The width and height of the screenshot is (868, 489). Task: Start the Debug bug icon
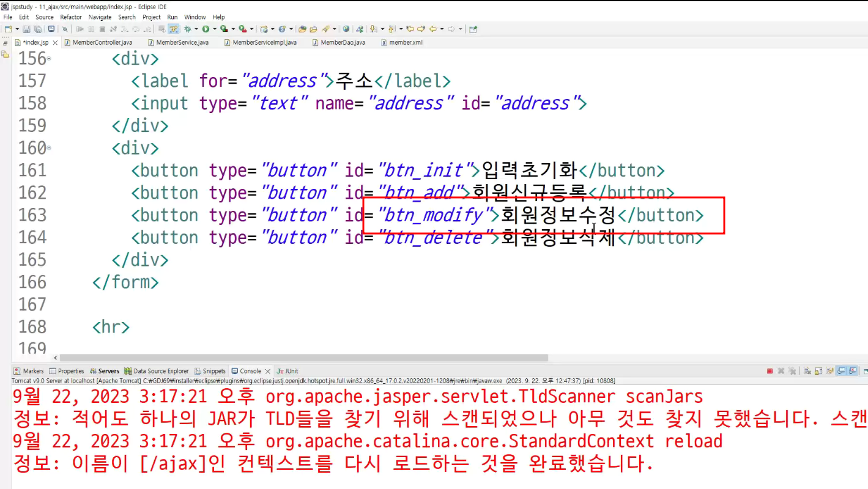point(187,29)
